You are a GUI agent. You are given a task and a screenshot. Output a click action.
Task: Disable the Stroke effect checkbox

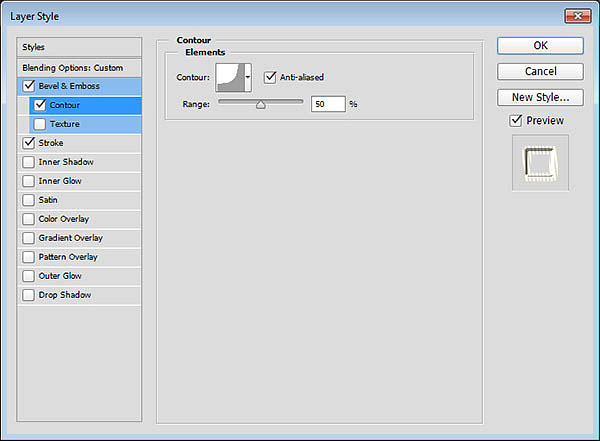pos(29,143)
